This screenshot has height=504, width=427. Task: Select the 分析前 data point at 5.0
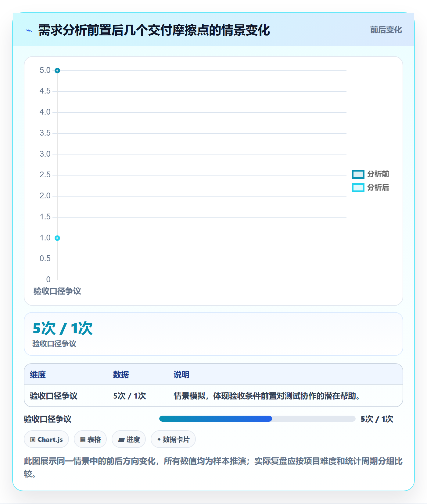tap(57, 71)
